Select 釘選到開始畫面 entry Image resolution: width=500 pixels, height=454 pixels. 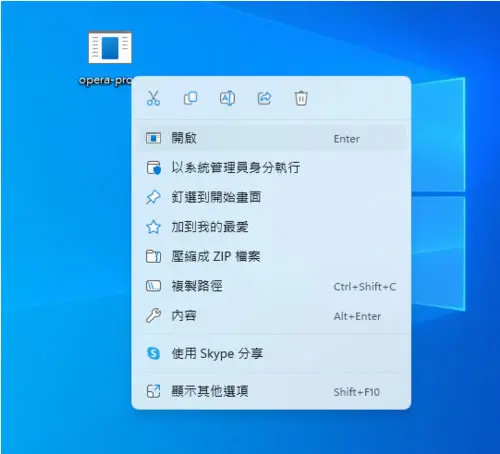(x=271, y=197)
